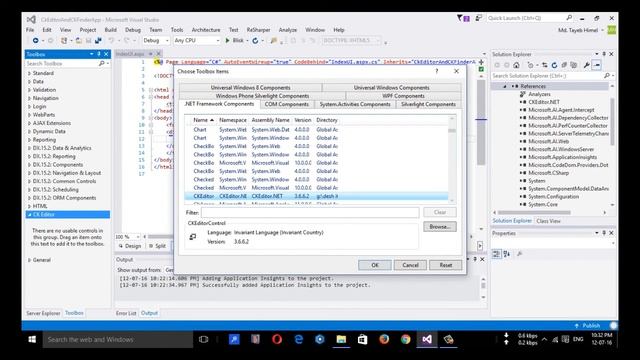Click Cancel in Choose Toolbox Items dialog
640x360 pixels.
coord(410,265)
